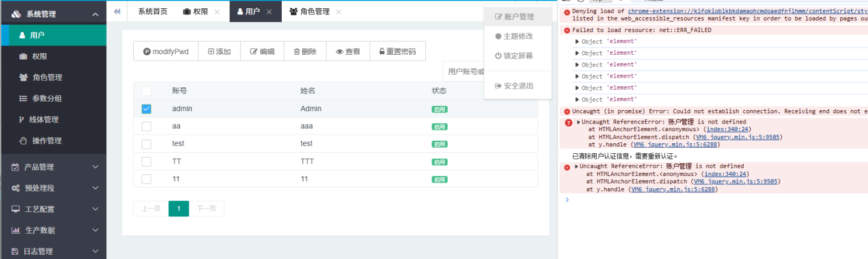The image size is (868, 259).
Task: Expand the 产品管理 menu chevron
Action: (x=96, y=167)
